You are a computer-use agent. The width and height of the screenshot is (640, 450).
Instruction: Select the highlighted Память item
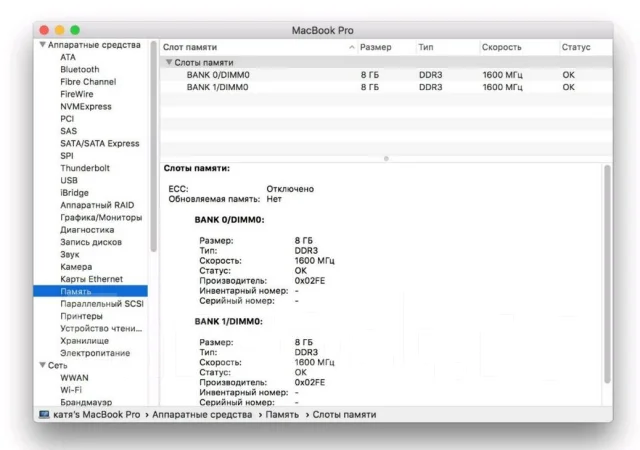click(x=91, y=291)
